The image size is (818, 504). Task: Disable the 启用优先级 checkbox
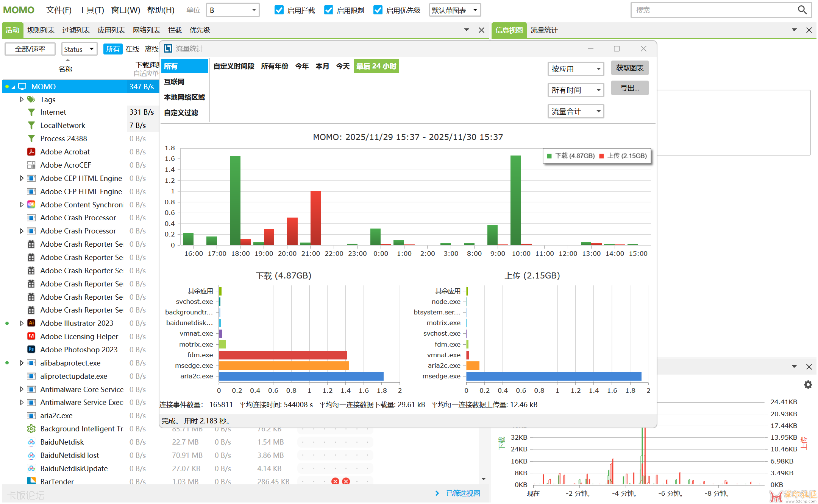point(378,10)
